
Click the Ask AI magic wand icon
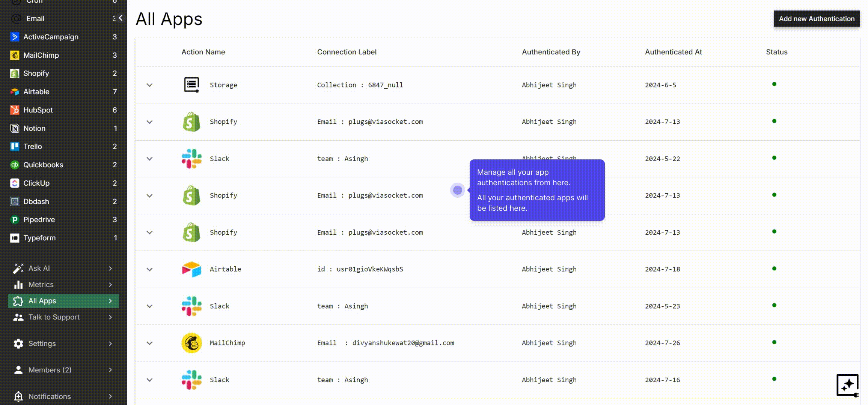tap(18, 268)
